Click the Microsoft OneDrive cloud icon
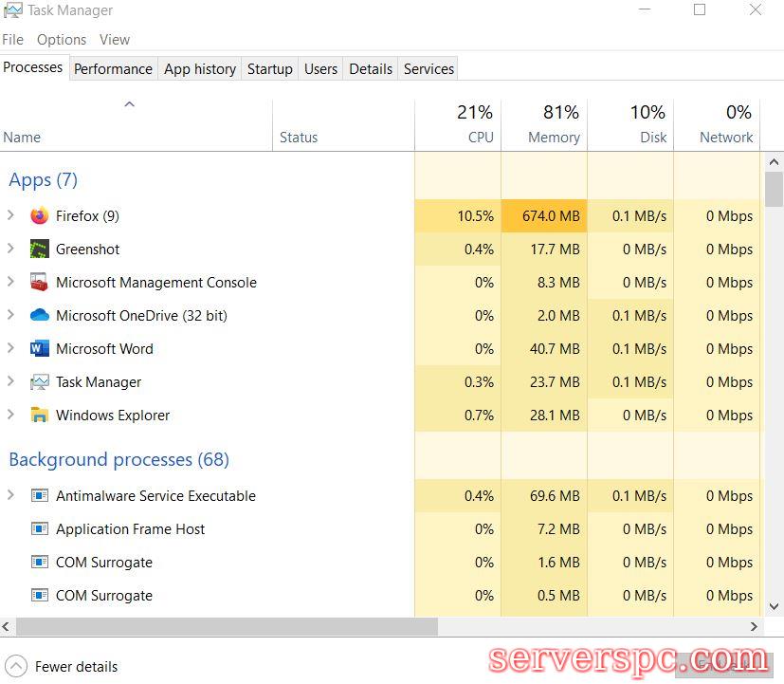Image resolution: width=784 pixels, height=684 pixels. point(39,316)
